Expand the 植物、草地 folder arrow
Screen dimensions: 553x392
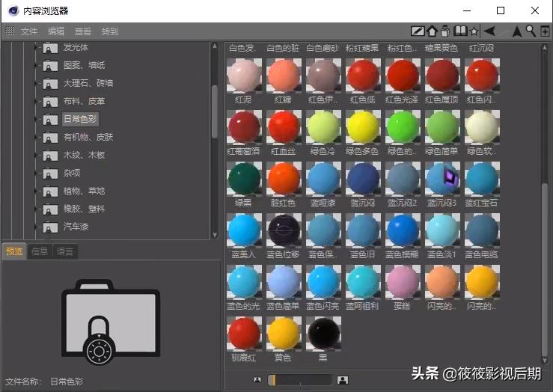[36, 191]
